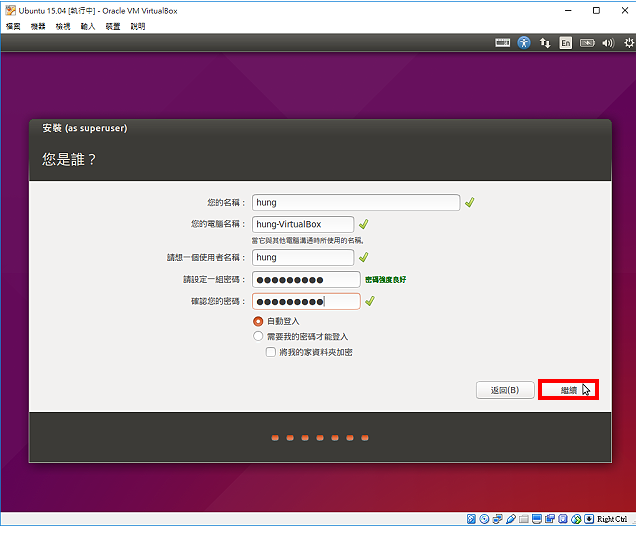Tick the 將我的家資料夾加密 encryption checkbox
This screenshot has width=636, height=538.
click(x=271, y=352)
